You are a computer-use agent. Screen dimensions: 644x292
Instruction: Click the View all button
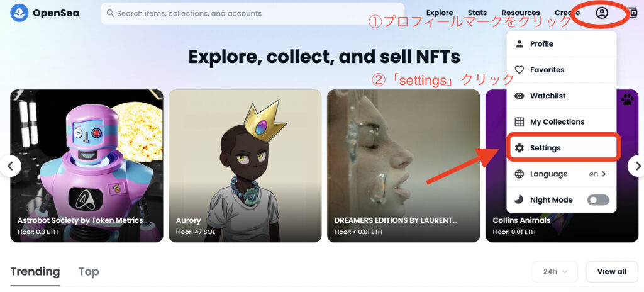pos(612,272)
